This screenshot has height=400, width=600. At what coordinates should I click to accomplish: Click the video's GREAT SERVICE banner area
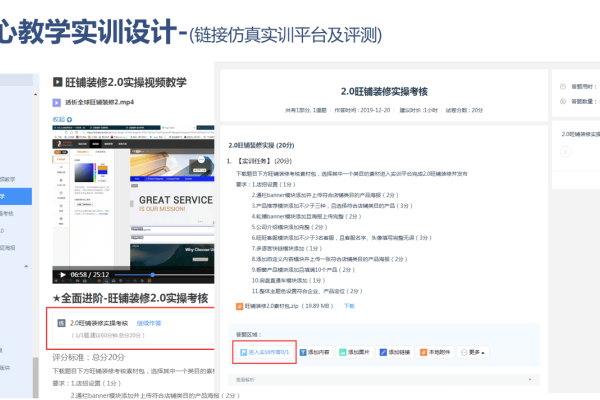coord(172,204)
